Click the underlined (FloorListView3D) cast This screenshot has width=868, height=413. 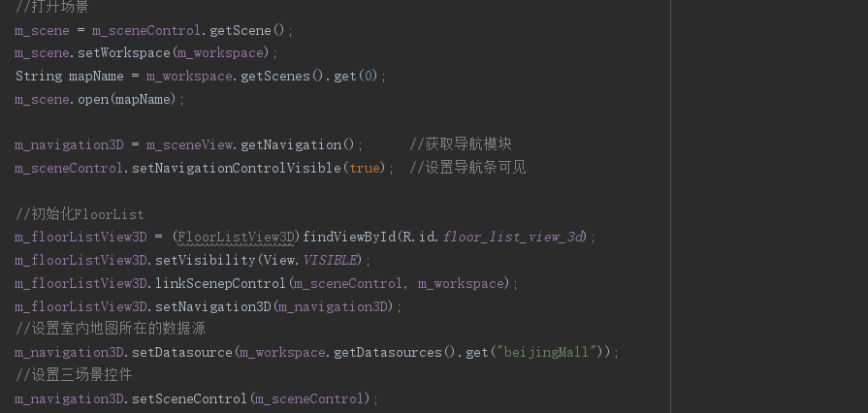pyautogui.click(x=237, y=238)
